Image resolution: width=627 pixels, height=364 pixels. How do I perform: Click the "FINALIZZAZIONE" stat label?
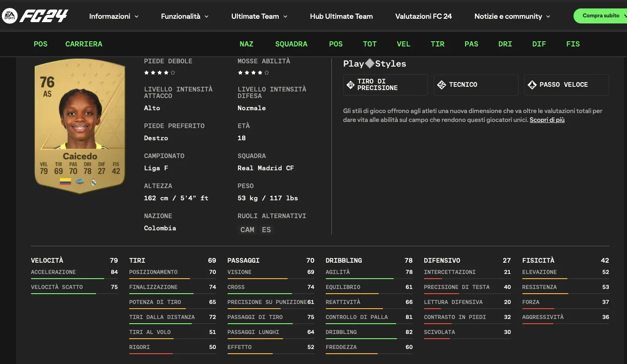coord(153,287)
